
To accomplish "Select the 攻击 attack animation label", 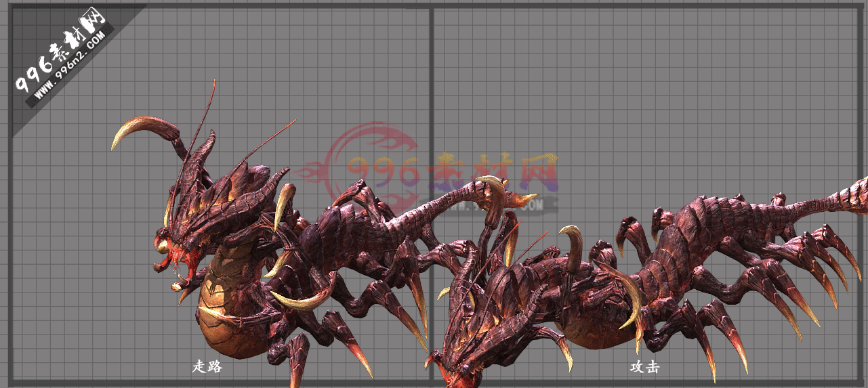I will pos(644,367).
